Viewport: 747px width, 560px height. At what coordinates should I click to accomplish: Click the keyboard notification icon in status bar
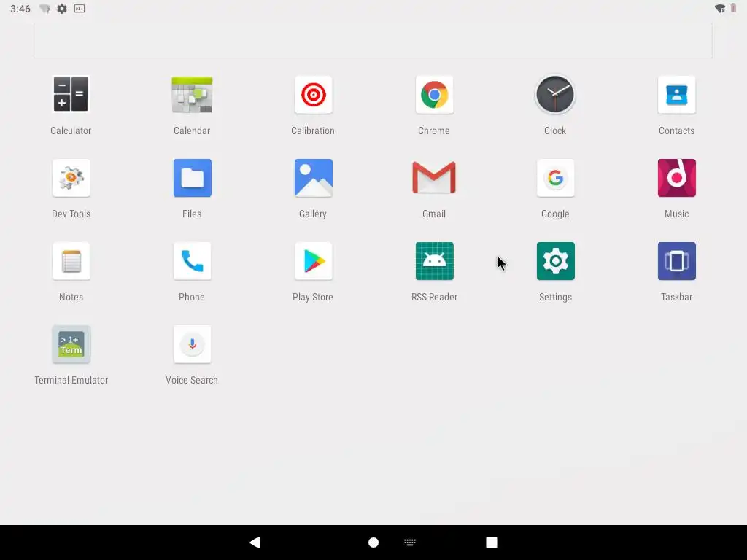[80, 9]
